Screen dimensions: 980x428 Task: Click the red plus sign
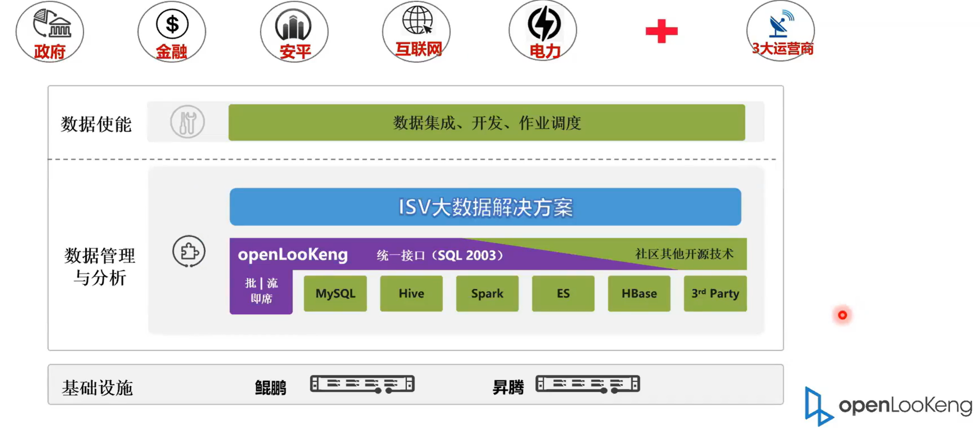[661, 31]
